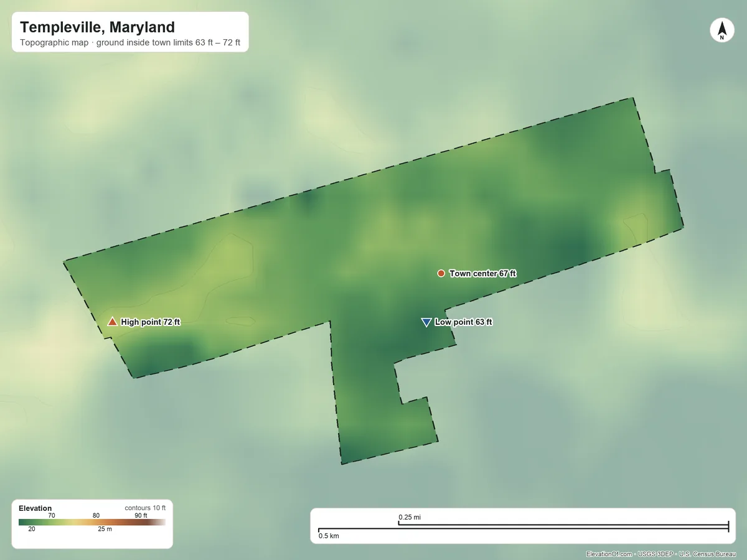Click the "0.25 mi" scale label
Screen dimensions: 747x560
tap(410, 517)
